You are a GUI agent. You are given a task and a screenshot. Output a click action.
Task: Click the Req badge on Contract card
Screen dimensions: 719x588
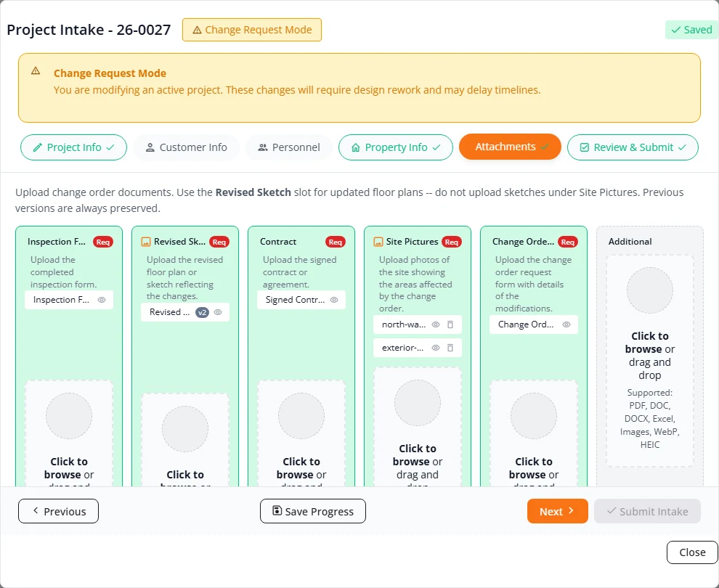pyautogui.click(x=336, y=242)
